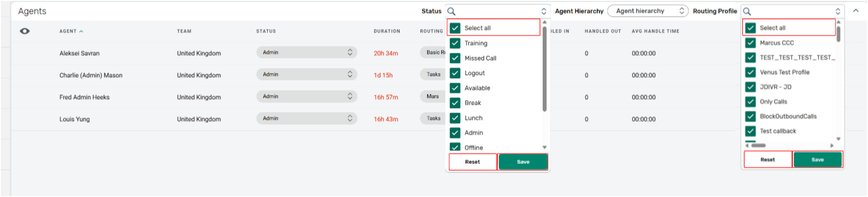The width and height of the screenshot is (868, 197).
Task: Click the Status list vertical scrollbar thumb
Action: tap(544, 68)
